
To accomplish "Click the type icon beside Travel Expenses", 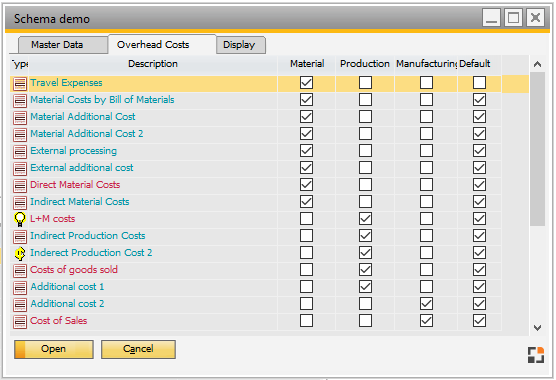I will pos(20,84).
